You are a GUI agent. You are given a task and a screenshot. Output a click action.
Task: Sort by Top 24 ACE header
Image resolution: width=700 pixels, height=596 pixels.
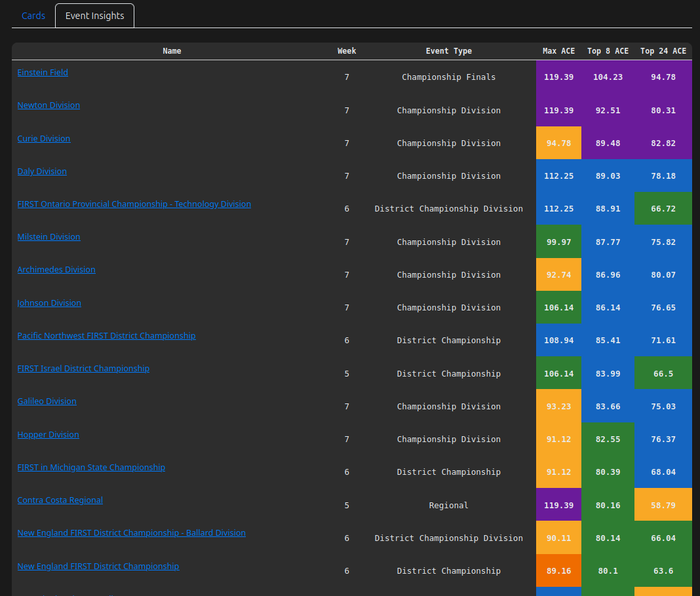[663, 51]
